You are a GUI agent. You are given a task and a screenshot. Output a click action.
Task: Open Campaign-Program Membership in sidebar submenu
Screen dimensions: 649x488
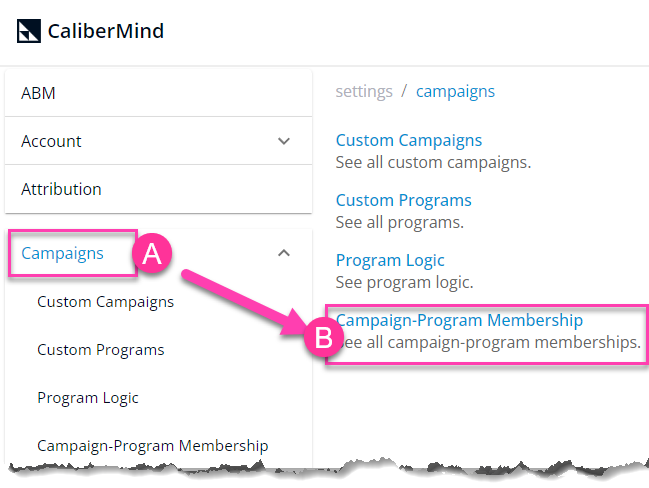tap(153, 446)
